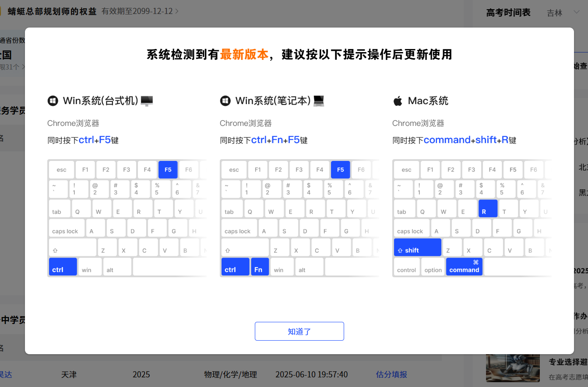This screenshot has width=588, height=387.
Task: Click the Apple logo beside Mac系统
Action: point(398,100)
